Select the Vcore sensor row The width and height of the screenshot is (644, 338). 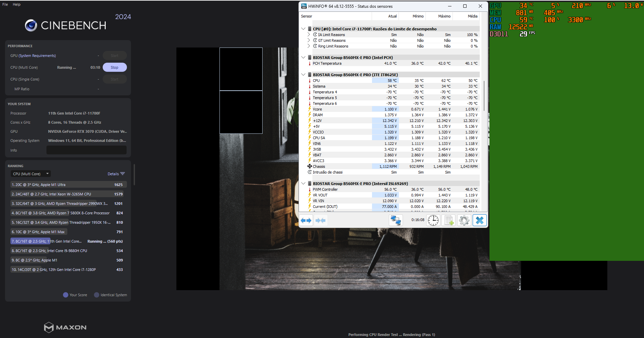(393, 109)
